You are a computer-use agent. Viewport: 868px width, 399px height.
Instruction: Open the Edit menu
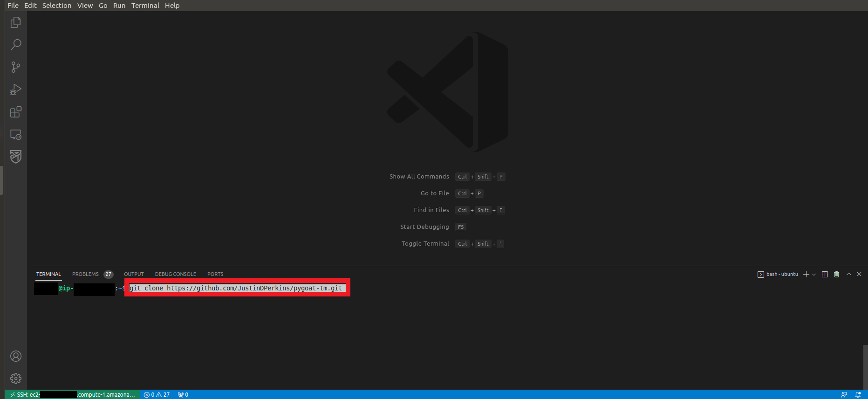coord(30,6)
